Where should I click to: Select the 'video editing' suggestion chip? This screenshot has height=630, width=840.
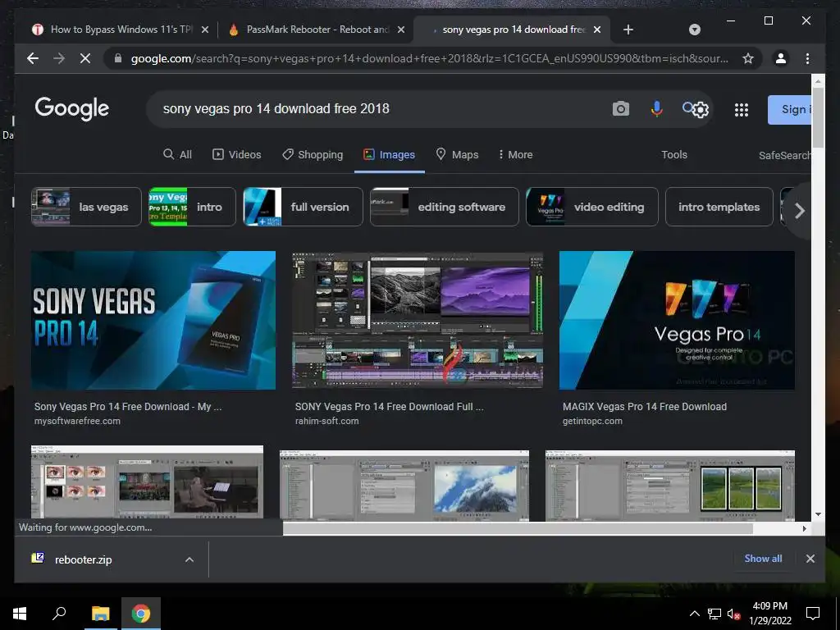pyautogui.click(x=592, y=207)
